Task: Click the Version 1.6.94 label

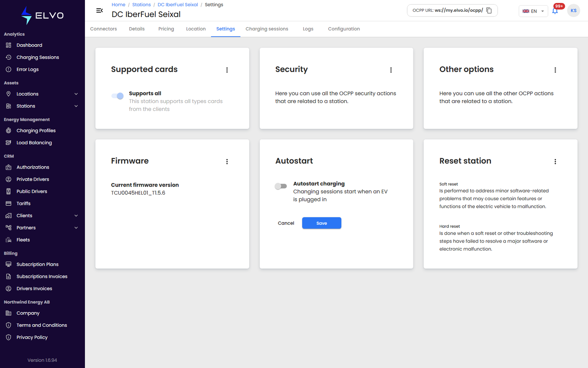Action: tap(42, 360)
